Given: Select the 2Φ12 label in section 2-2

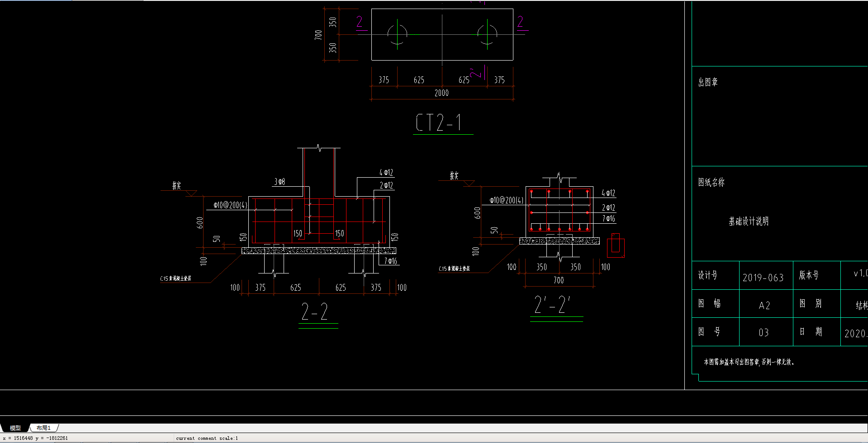Looking at the screenshot, I should [x=386, y=185].
